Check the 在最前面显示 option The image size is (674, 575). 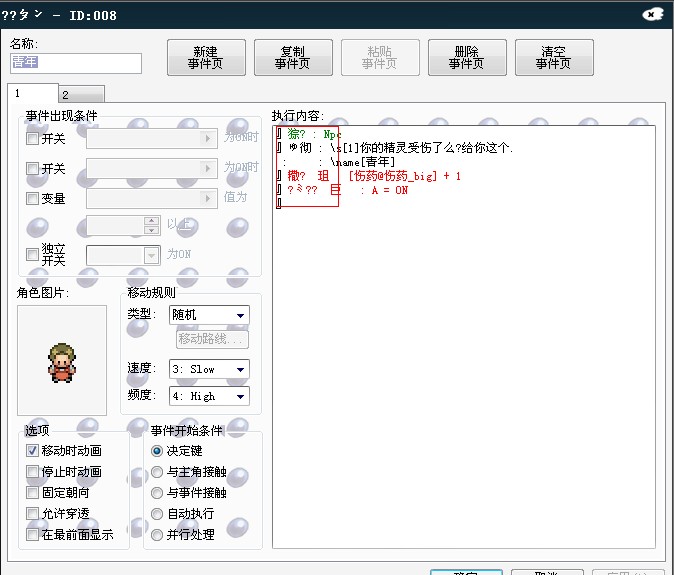[x=32, y=535]
